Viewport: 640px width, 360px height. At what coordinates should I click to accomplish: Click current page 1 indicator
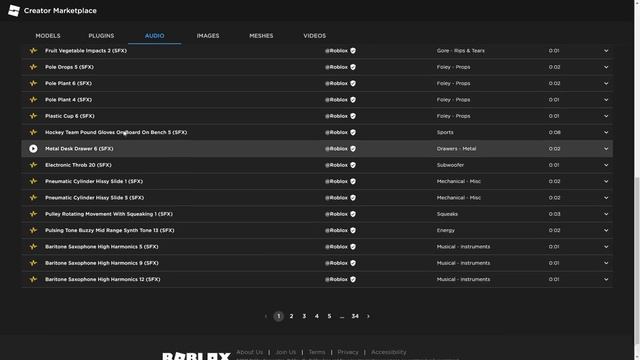(279, 316)
